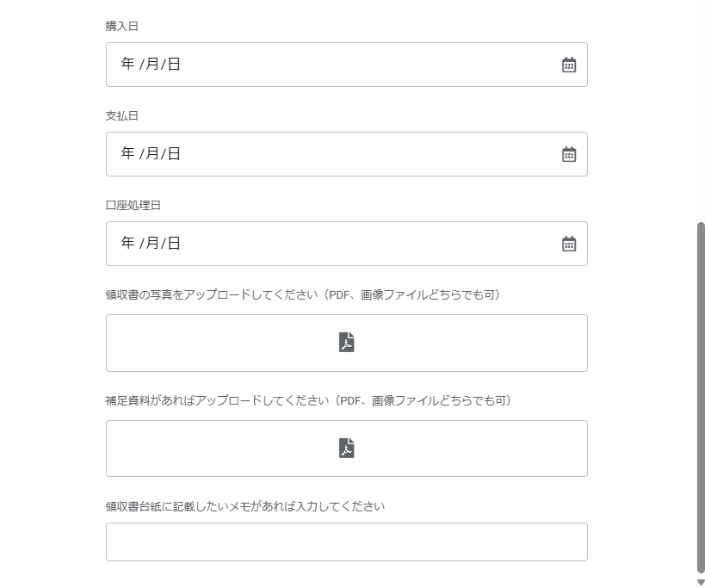
Task: Select the 年 segment in 支払日 field
Action: (x=127, y=153)
